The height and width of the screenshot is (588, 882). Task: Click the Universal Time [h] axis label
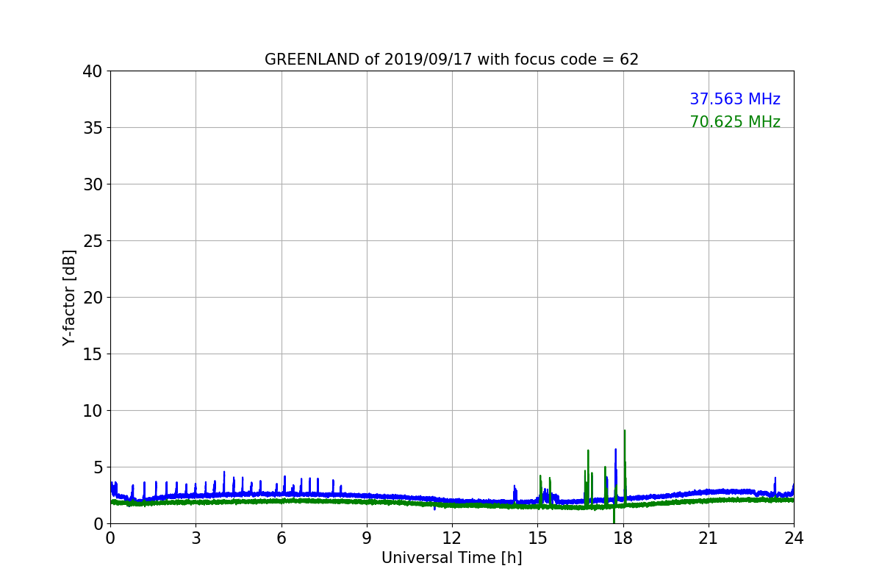[451, 558]
